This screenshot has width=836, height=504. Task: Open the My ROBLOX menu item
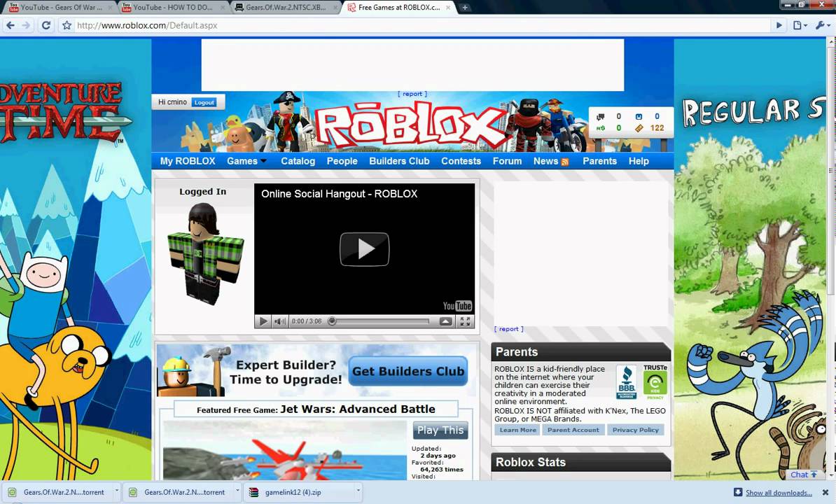[x=188, y=161]
